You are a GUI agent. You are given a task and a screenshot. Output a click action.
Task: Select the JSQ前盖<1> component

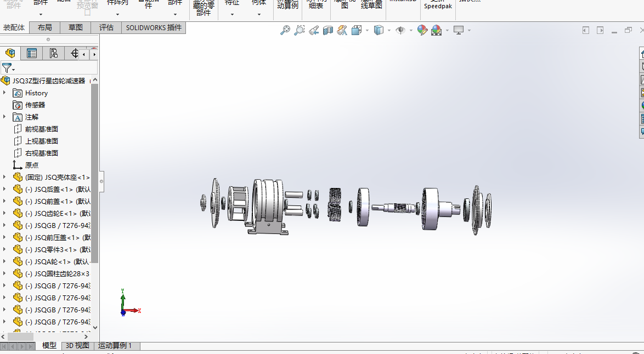point(52,202)
